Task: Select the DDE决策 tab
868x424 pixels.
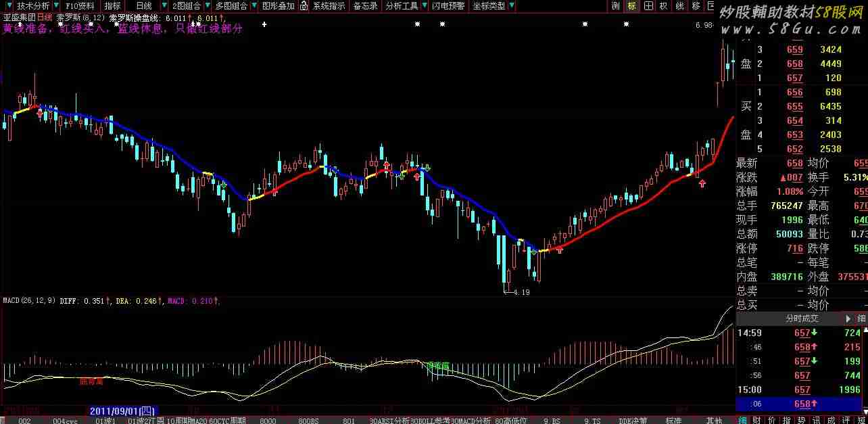Action: point(633,420)
